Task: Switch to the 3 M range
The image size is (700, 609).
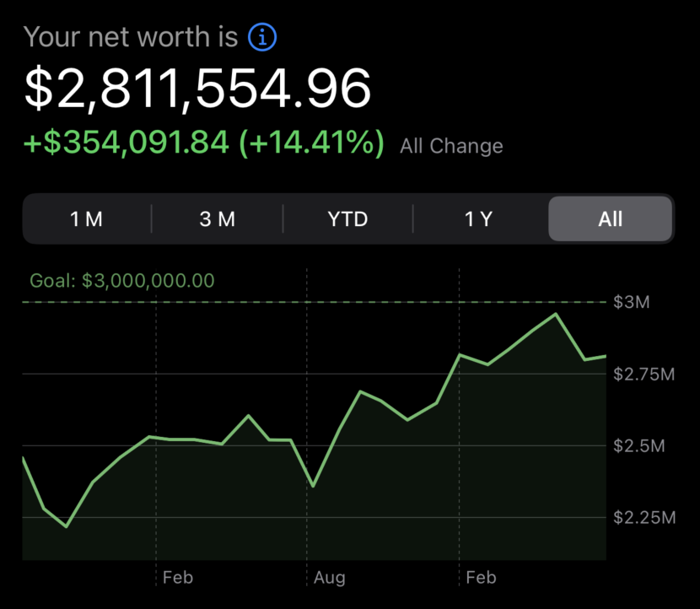Action: 217,219
